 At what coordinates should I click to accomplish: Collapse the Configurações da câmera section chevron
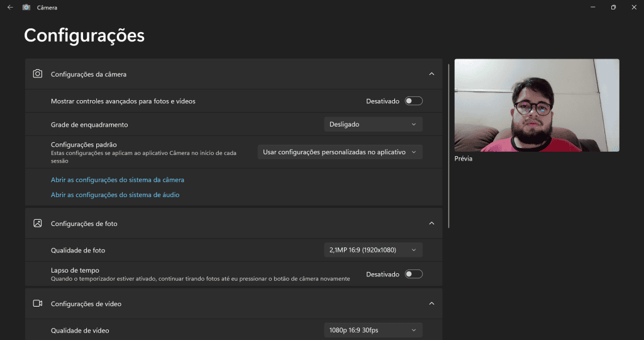(x=431, y=74)
